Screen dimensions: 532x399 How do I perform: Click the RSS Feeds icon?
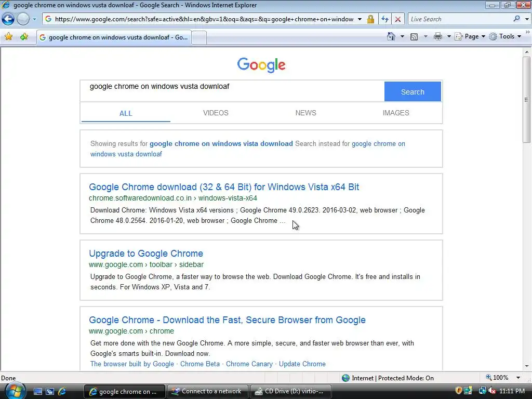click(x=414, y=37)
